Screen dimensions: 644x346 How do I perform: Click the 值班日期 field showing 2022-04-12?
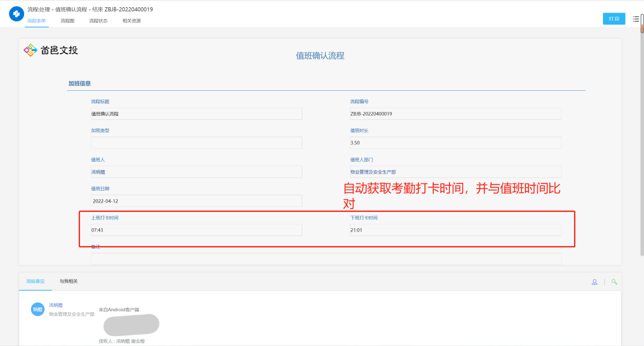196,201
